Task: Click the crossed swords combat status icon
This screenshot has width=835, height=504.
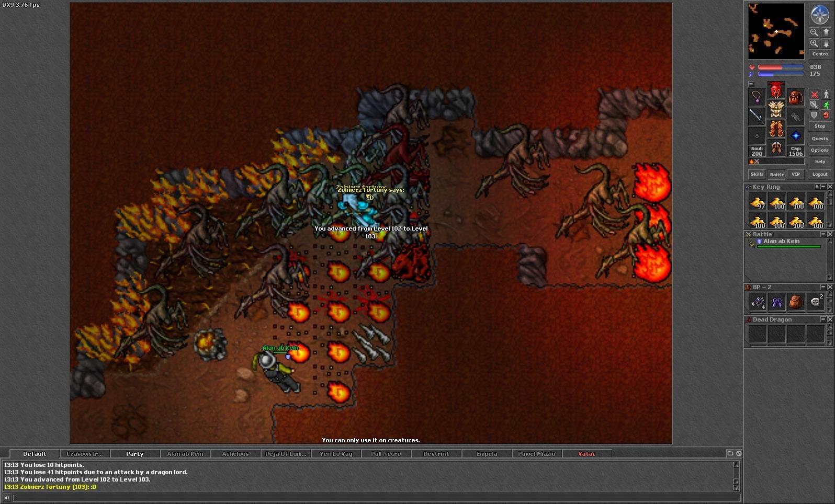Action: click(757, 162)
